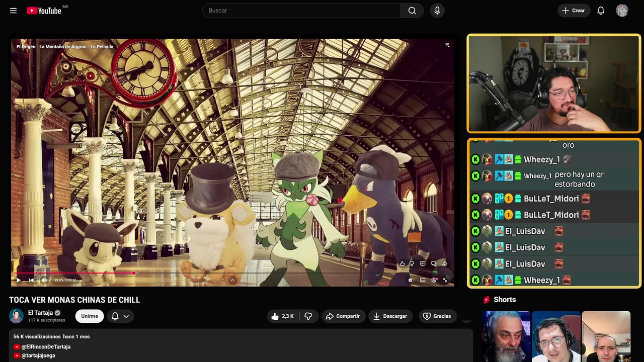The width and height of the screenshot is (644, 362).
Task: Click the 117 K suscriptores text
Action: 47,320
